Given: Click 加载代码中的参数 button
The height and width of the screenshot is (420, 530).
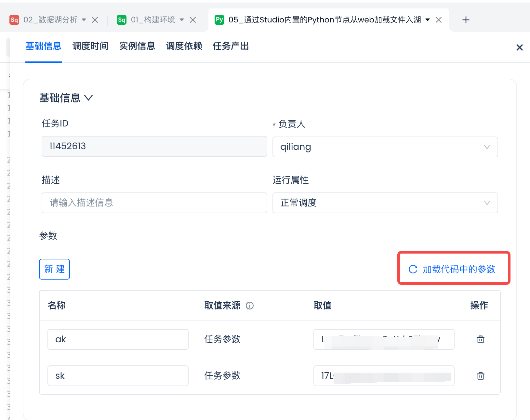Looking at the screenshot, I should pyautogui.click(x=453, y=269).
